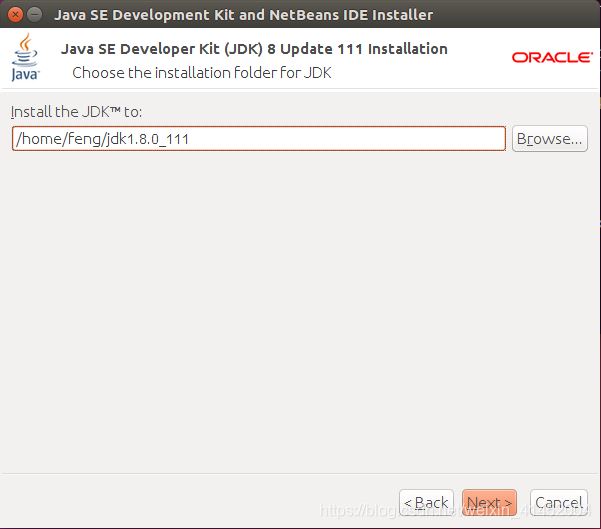The height and width of the screenshot is (529, 601).
Task: Click the JDK 8 Update 111 Installation heading
Action: (x=254, y=48)
